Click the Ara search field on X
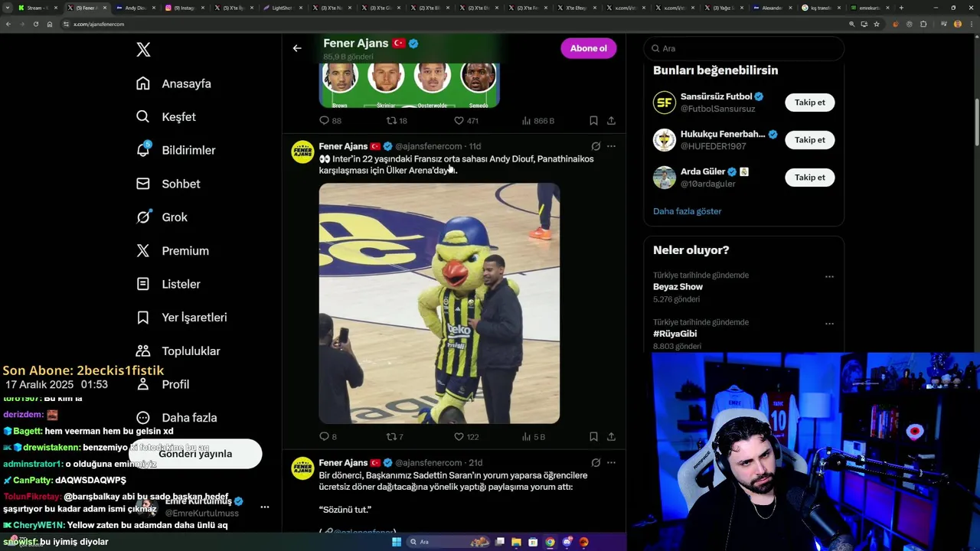Image resolution: width=980 pixels, height=551 pixels. click(743, 48)
